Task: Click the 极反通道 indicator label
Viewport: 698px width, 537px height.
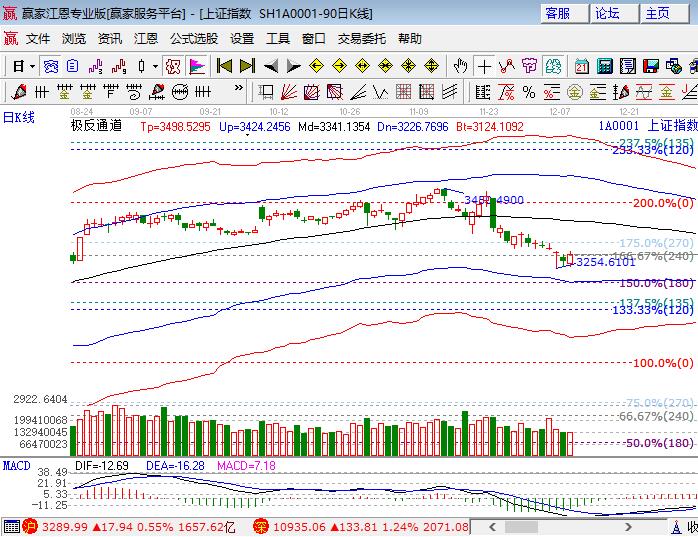Action: tap(96, 126)
